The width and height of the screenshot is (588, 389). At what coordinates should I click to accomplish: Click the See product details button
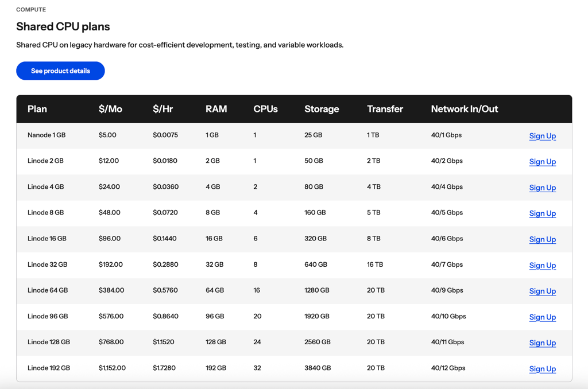[60, 71]
